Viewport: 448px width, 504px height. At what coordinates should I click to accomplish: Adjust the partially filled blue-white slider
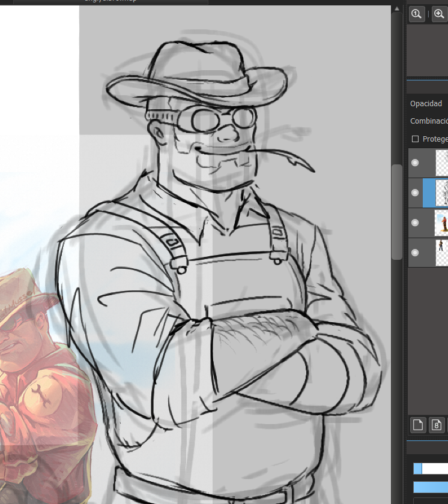[x=431, y=469]
